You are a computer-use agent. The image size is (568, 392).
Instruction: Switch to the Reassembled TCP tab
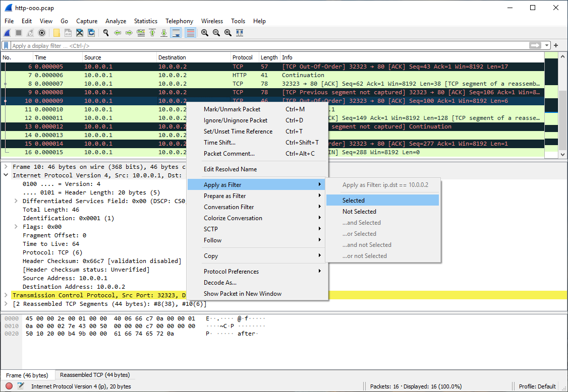94,375
